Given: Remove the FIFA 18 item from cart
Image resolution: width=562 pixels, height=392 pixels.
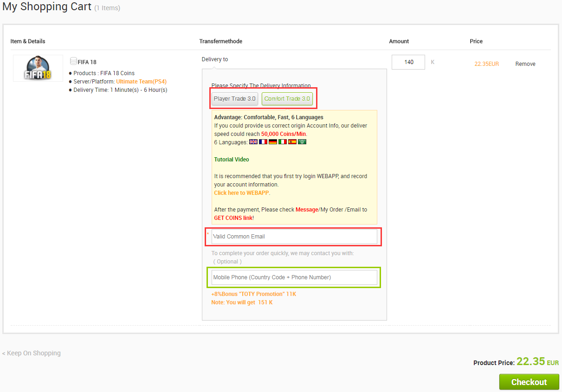Looking at the screenshot, I should [x=525, y=64].
